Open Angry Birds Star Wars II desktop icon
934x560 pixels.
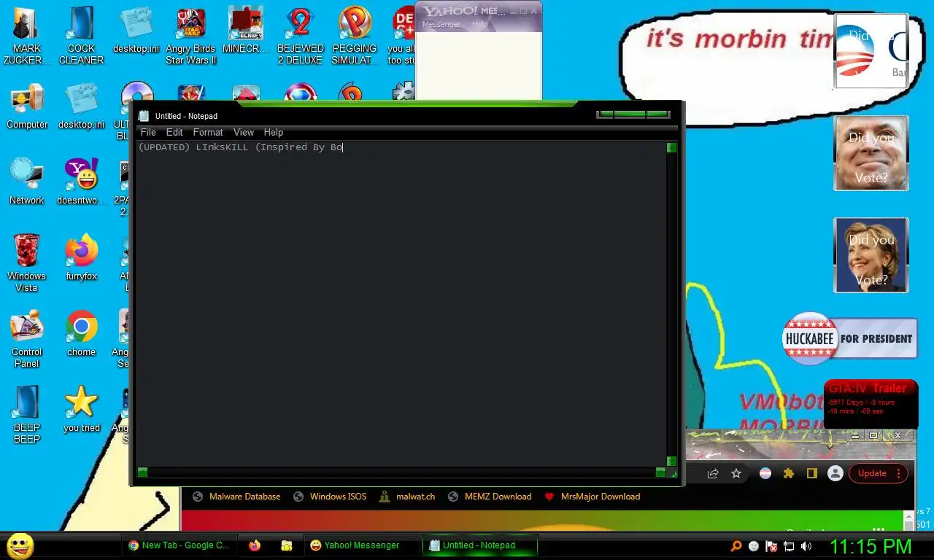[x=190, y=36]
